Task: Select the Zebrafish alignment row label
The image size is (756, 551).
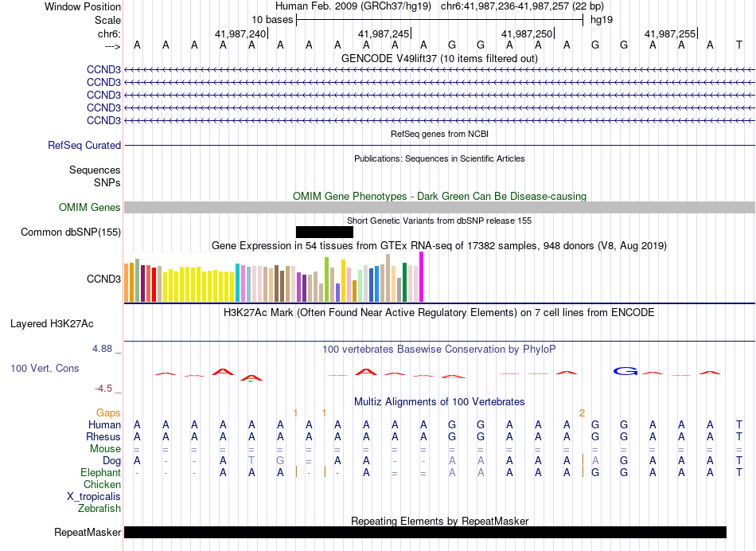Action: click(99, 508)
